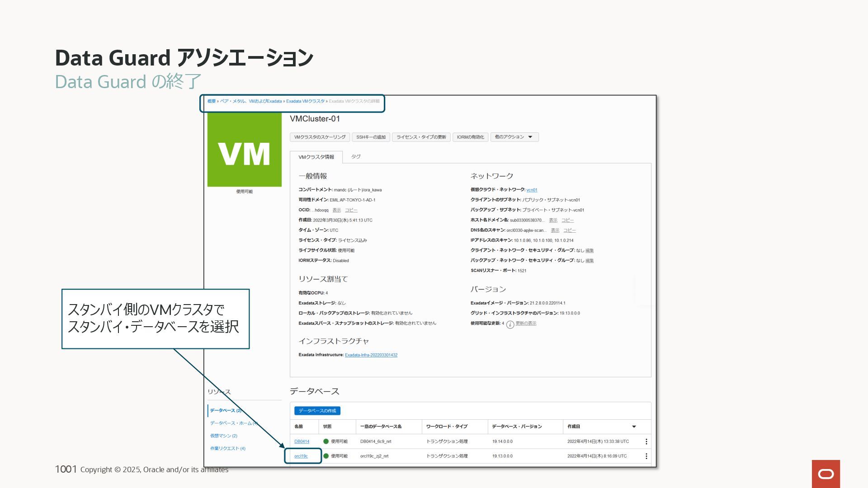Click Exadata VMクラスタ breadcrumb link
The image size is (868, 488).
click(305, 101)
